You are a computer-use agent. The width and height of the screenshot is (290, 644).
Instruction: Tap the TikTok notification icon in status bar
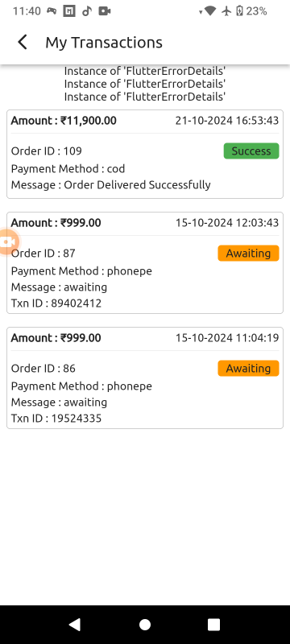(x=87, y=11)
